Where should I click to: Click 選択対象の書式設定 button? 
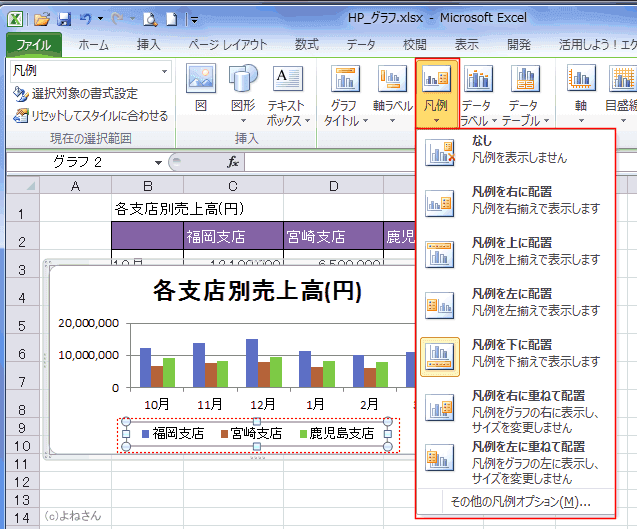tap(76, 94)
